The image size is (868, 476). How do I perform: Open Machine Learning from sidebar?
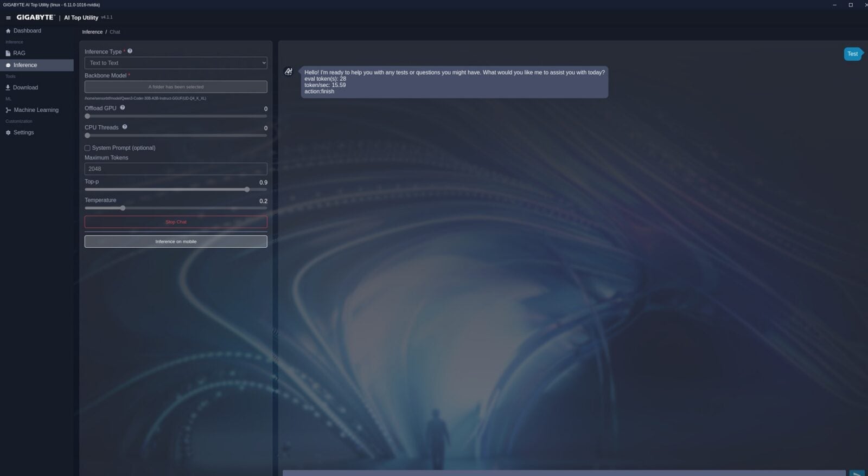coord(36,110)
